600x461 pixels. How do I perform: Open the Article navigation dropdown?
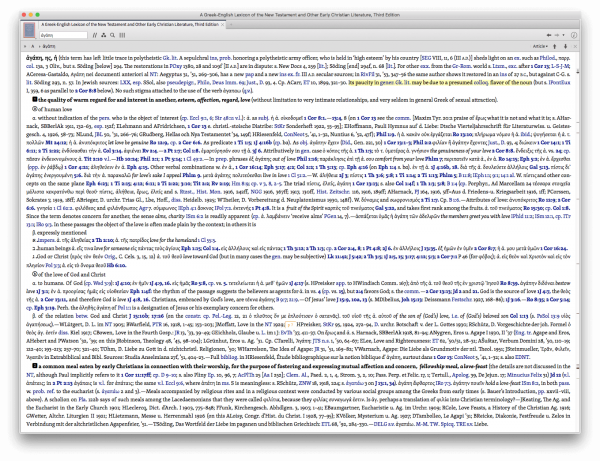tap(549, 46)
